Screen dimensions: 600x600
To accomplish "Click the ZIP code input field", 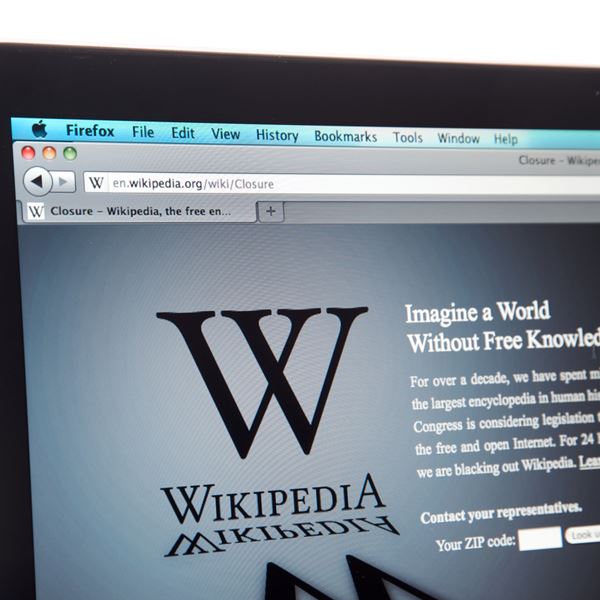I will [x=539, y=539].
